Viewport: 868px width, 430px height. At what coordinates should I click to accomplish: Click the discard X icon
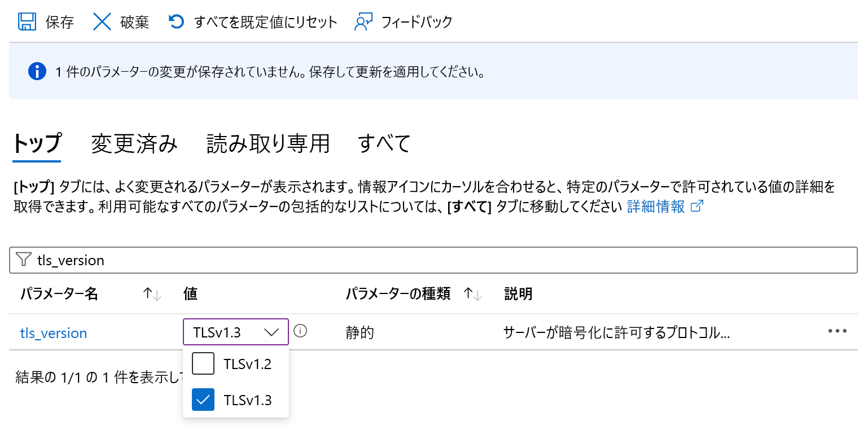coord(102,22)
